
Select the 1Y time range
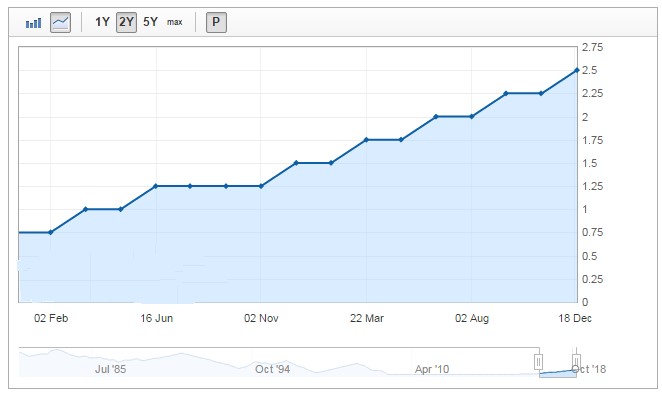pos(102,22)
